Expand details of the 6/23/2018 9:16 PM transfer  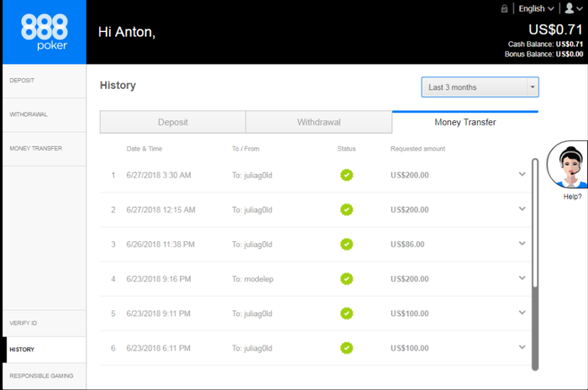pyautogui.click(x=522, y=278)
